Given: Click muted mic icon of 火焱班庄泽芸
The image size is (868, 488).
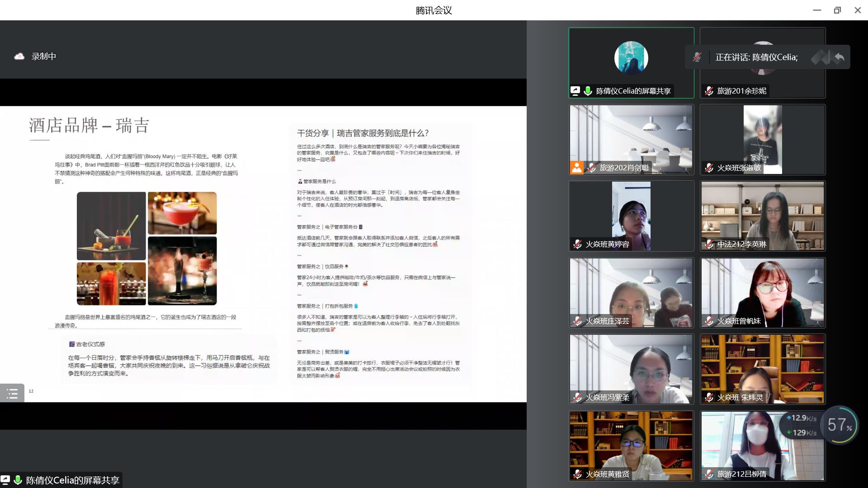Looking at the screenshot, I should coord(577,321).
